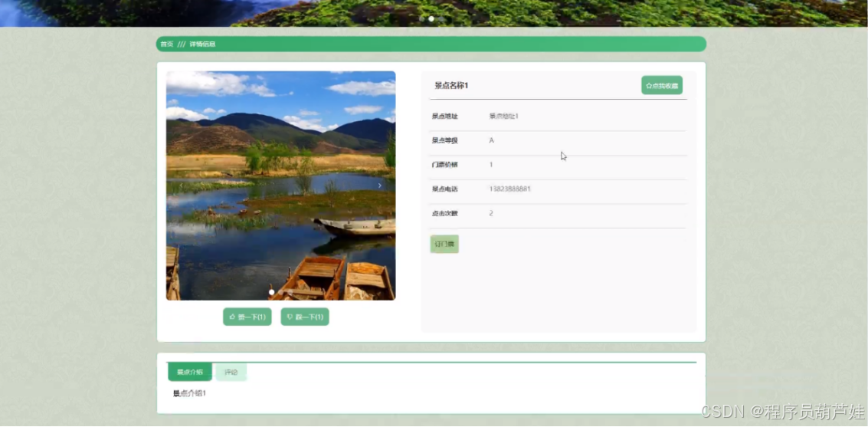Image resolution: width=868 pixels, height=427 pixels.
Task: Select the middle top banner carousel dot
Action: [x=431, y=19]
